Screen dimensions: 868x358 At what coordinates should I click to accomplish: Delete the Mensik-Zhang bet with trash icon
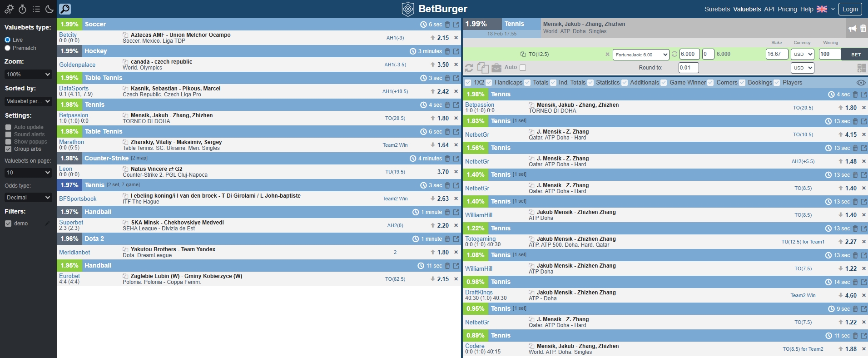(863, 29)
